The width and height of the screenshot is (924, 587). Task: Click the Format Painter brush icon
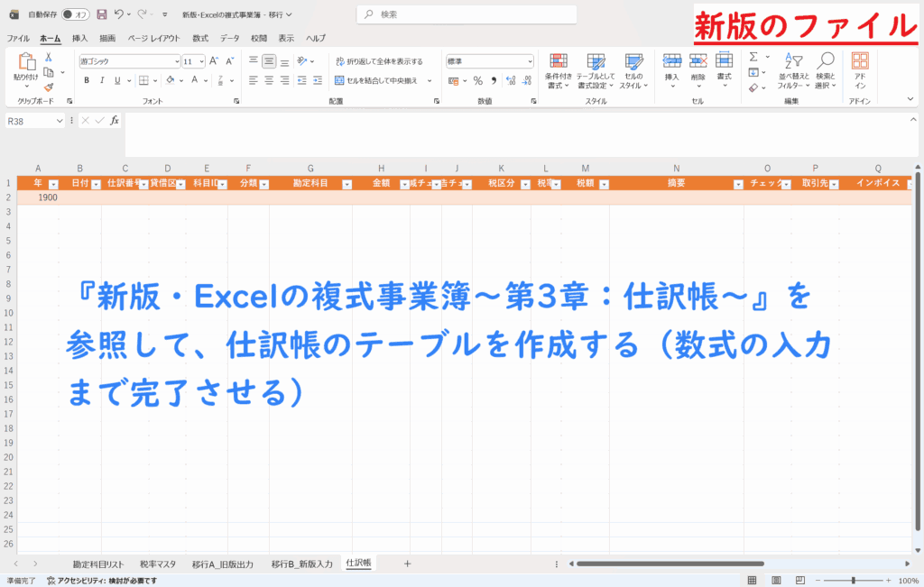(x=49, y=87)
